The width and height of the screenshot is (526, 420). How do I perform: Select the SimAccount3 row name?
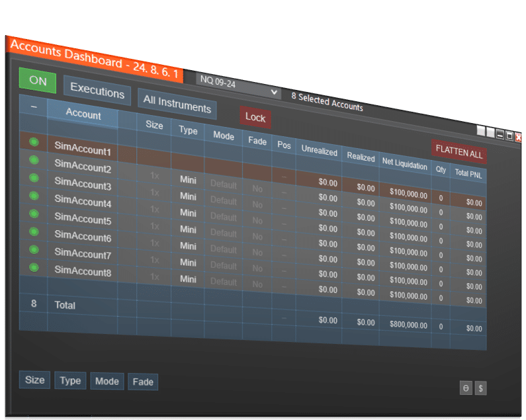[83, 185]
